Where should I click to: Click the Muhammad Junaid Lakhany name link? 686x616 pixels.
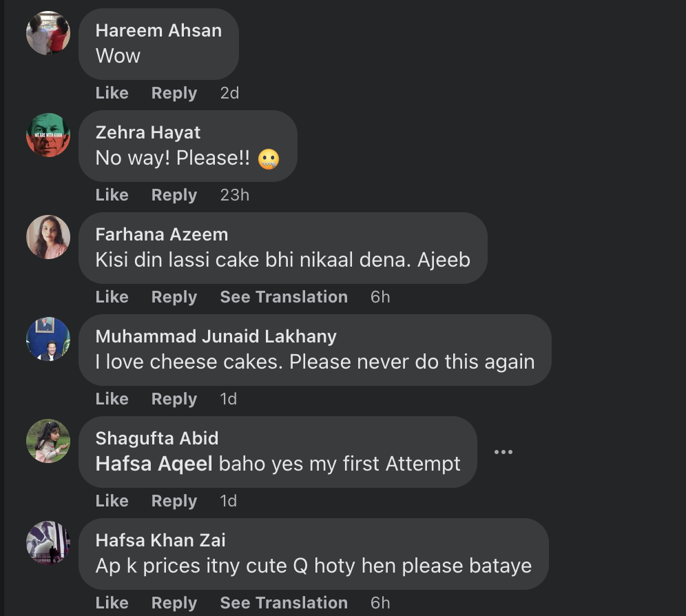pyautogui.click(x=216, y=336)
